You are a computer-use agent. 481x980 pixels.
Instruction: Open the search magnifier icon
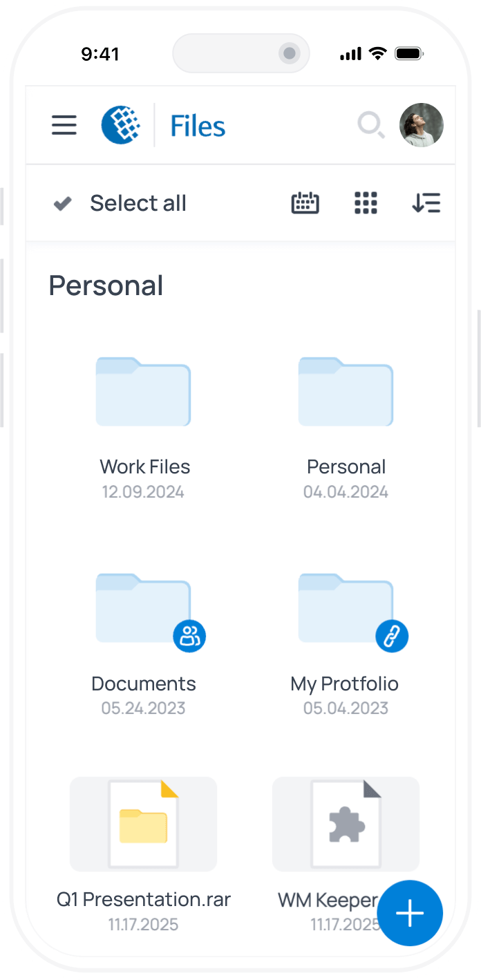pyautogui.click(x=371, y=126)
